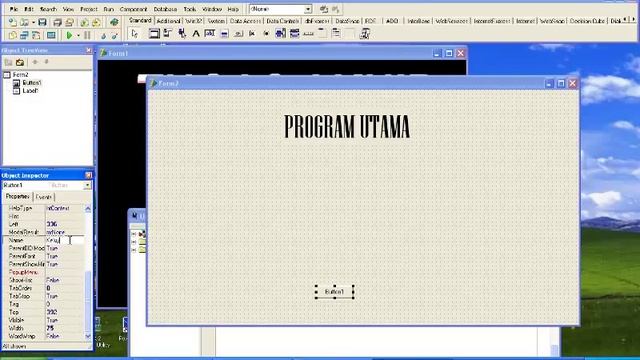Pick the PopupMenu component from the palette
640x360 pixels.
(x=182, y=34)
